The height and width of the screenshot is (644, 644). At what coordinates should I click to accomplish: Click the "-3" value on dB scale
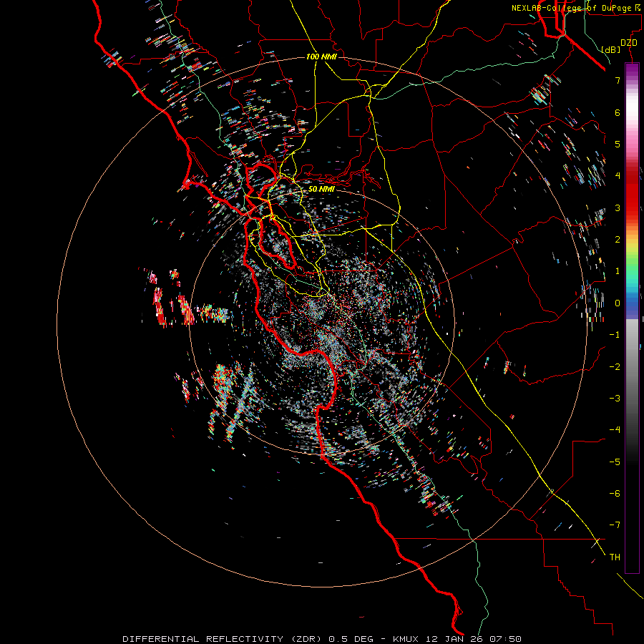point(615,399)
